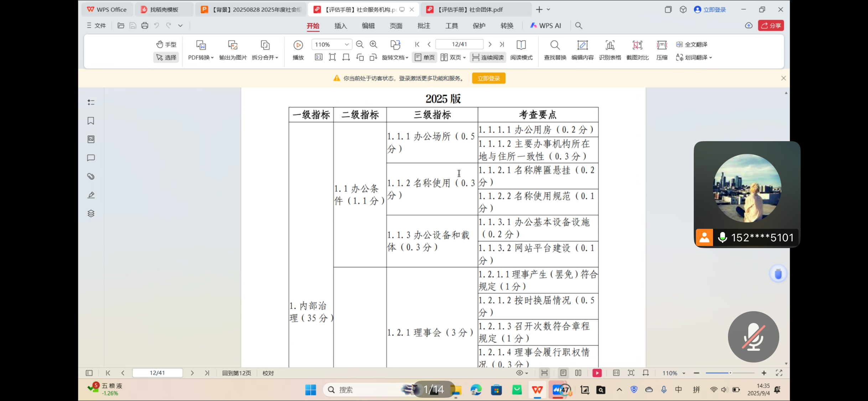Click 校对 proofreading in status bar
This screenshot has height=401, width=868.
click(x=268, y=373)
